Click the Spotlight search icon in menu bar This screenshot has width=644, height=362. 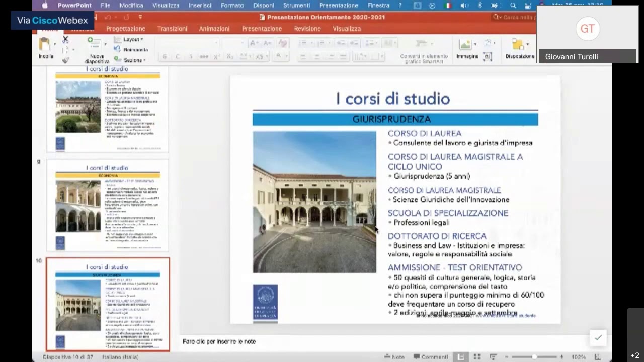(x=513, y=5)
